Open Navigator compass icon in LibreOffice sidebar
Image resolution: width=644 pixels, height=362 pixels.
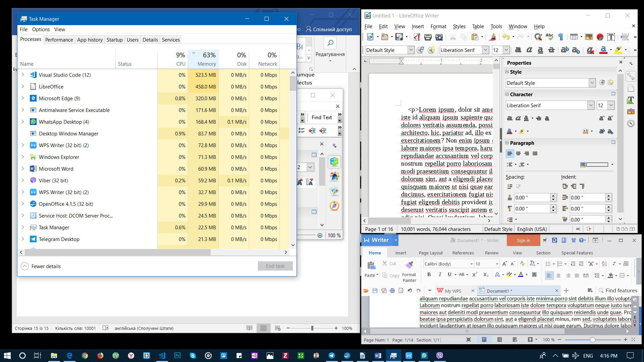click(631, 123)
